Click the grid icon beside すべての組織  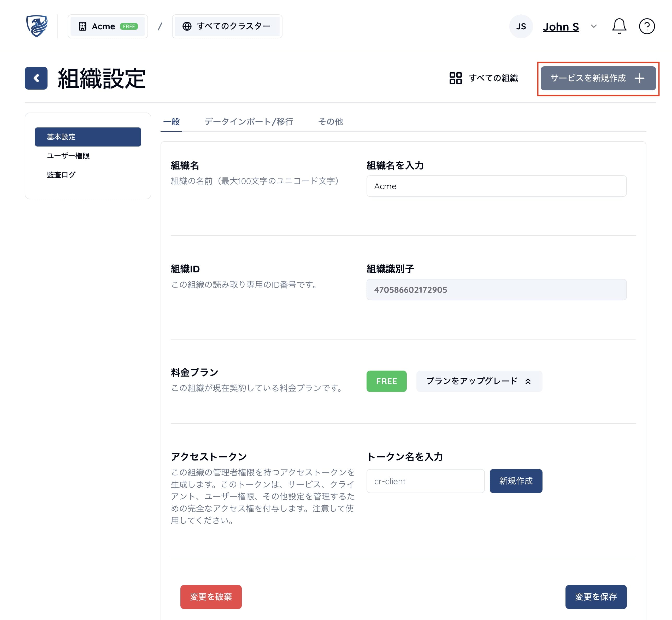pos(455,78)
